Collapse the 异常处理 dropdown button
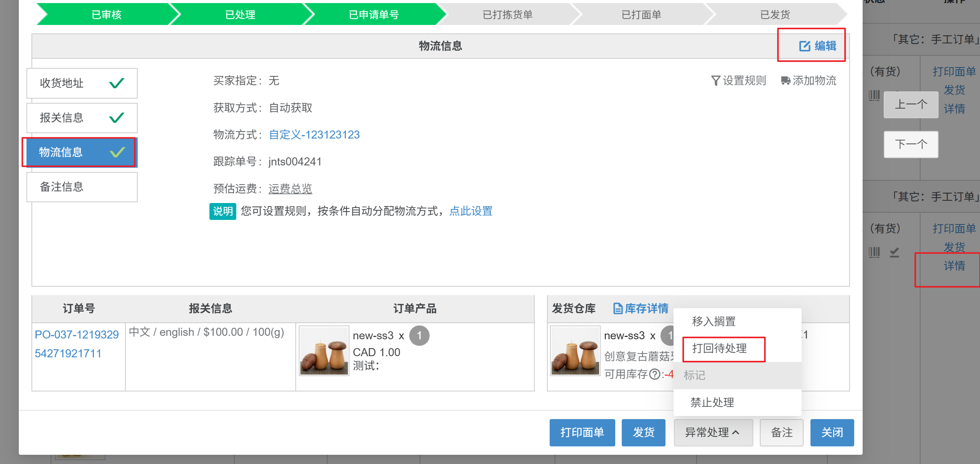Image resolution: width=980 pixels, height=464 pixels. point(713,433)
